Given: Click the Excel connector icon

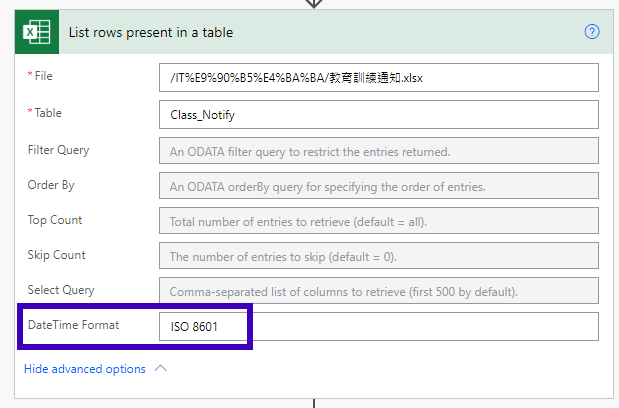Looking at the screenshot, I should pyautogui.click(x=37, y=32).
